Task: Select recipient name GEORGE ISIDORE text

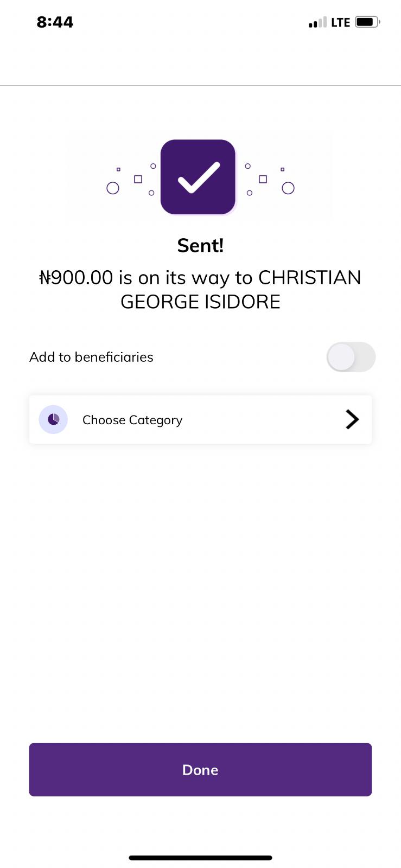Action: pos(200,302)
